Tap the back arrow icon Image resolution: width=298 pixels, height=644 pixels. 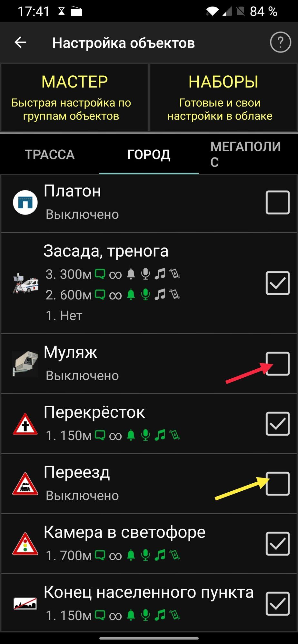[x=20, y=42]
